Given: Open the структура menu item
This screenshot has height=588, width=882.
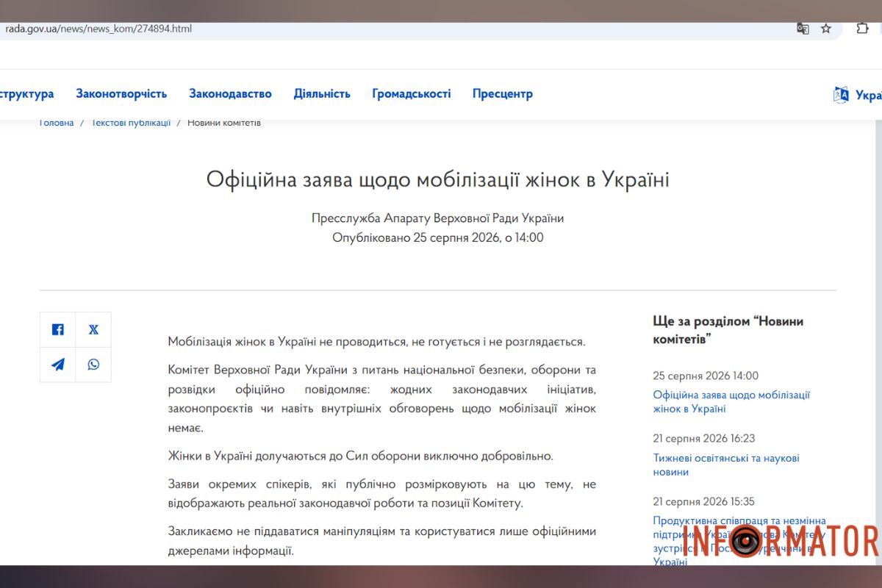Looking at the screenshot, I should click(26, 94).
